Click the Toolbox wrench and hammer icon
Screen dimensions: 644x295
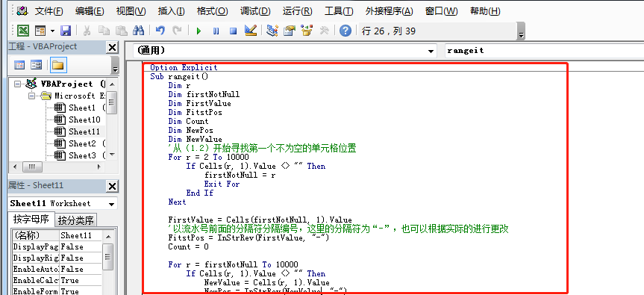coord(324,31)
